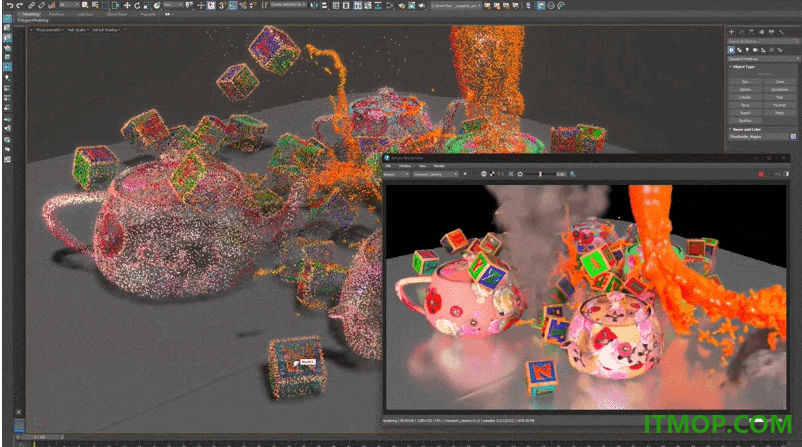Open the Create Selection Set dropdown

[x=288, y=5]
